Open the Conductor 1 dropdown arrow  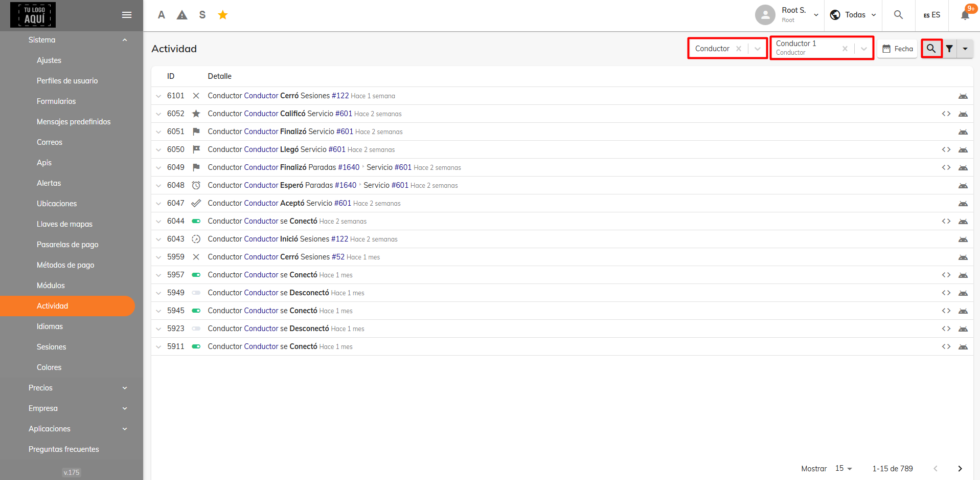pos(864,49)
